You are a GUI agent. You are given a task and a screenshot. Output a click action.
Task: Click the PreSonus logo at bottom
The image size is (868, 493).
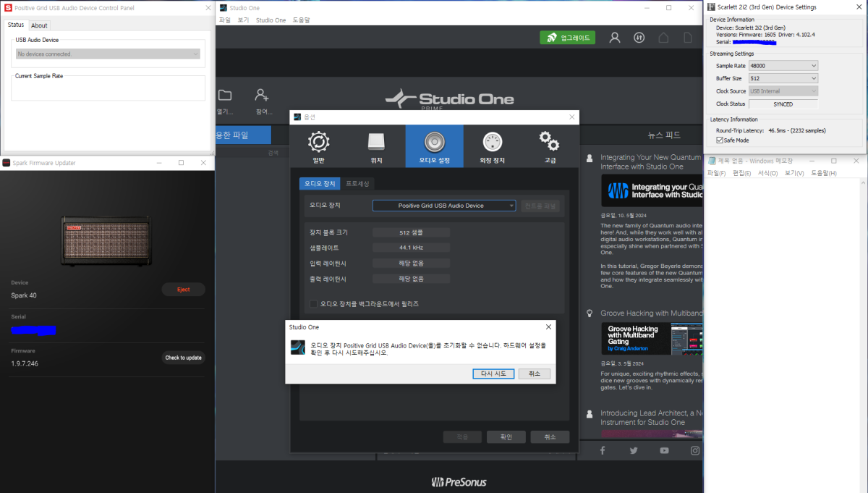459,481
